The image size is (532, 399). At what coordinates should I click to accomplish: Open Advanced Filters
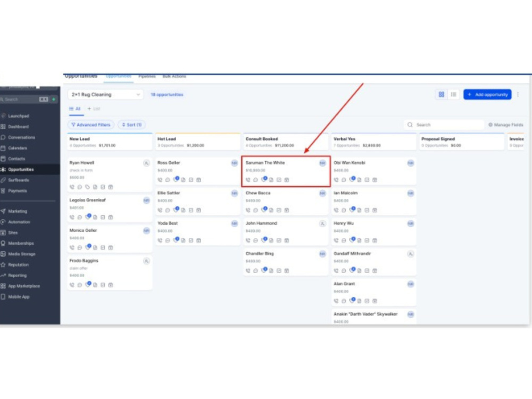[91, 125]
